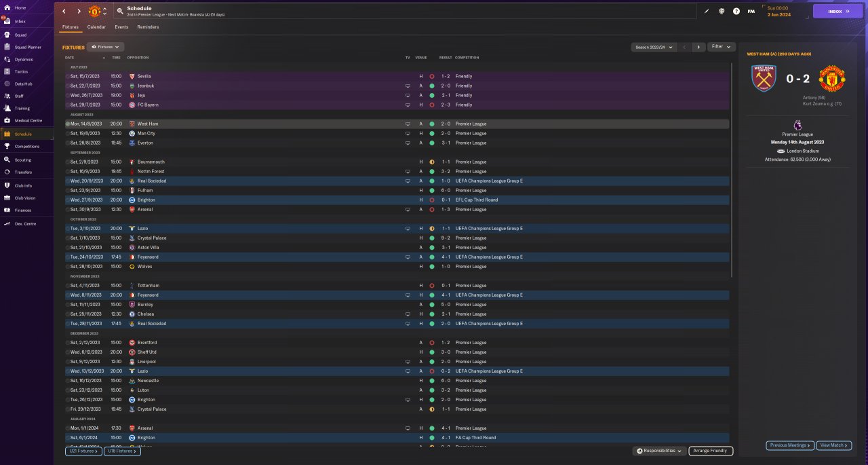Switch to the Events tab

[121, 27]
